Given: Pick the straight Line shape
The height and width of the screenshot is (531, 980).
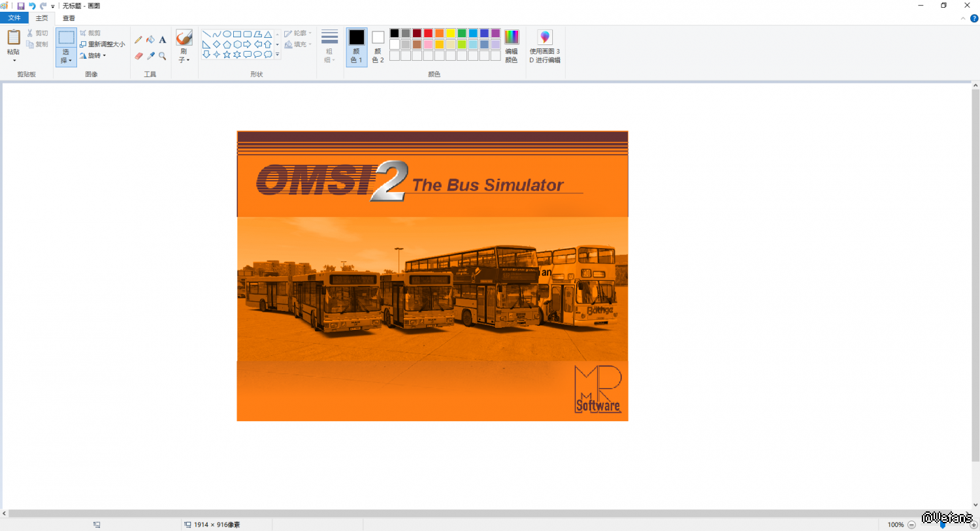Looking at the screenshot, I should coord(206,34).
